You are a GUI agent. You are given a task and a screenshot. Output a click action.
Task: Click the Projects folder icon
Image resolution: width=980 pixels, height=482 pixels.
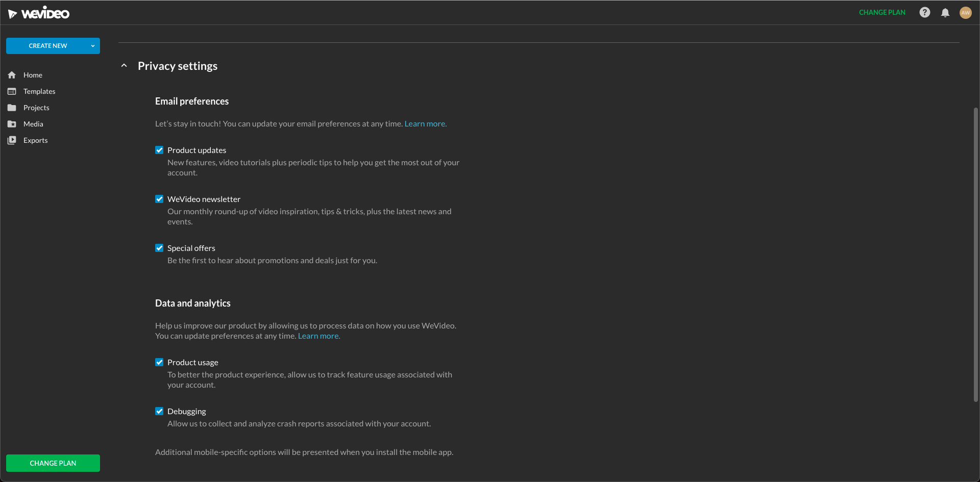pyautogui.click(x=12, y=108)
